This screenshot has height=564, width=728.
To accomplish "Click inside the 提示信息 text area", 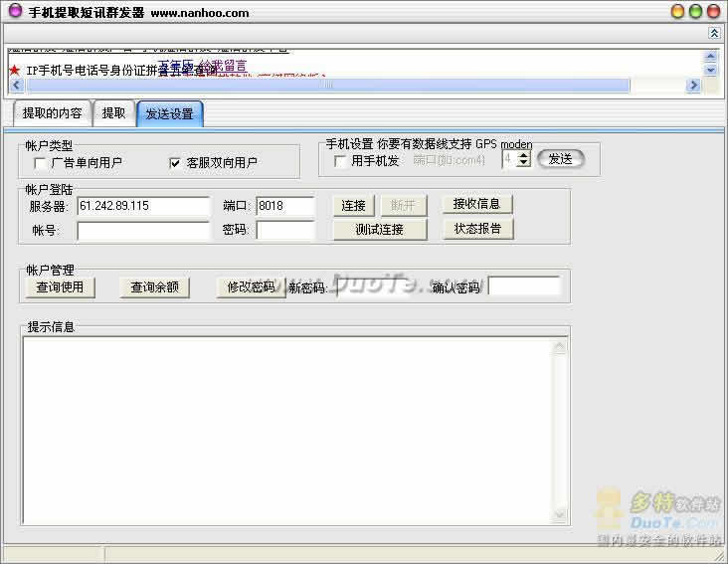I will (287, 431).
